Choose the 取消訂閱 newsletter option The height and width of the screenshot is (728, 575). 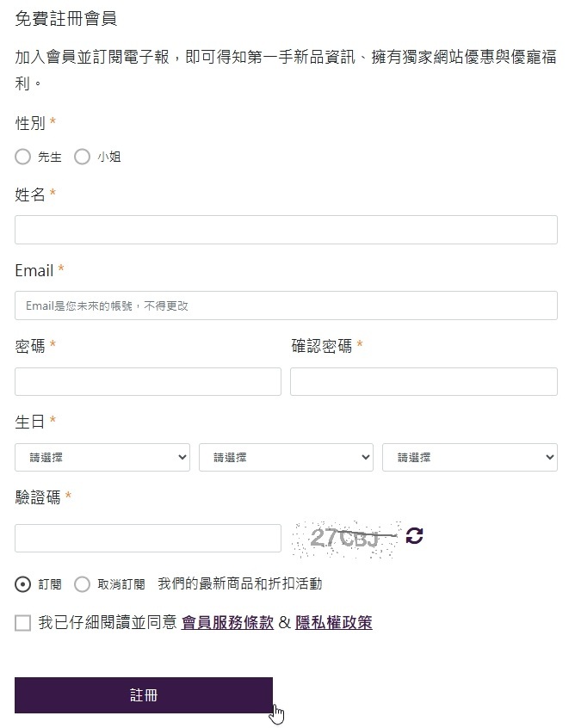[83, 584]
